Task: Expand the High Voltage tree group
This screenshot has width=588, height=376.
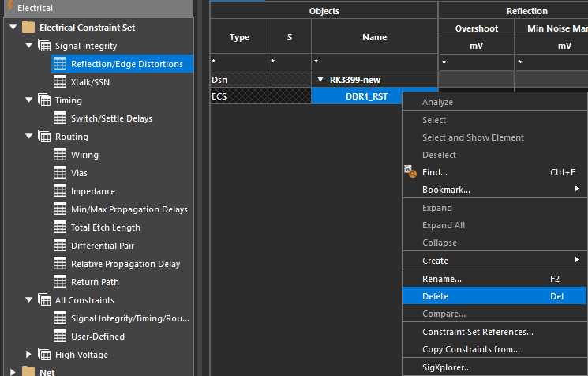Action: click(x=29, y=355)
